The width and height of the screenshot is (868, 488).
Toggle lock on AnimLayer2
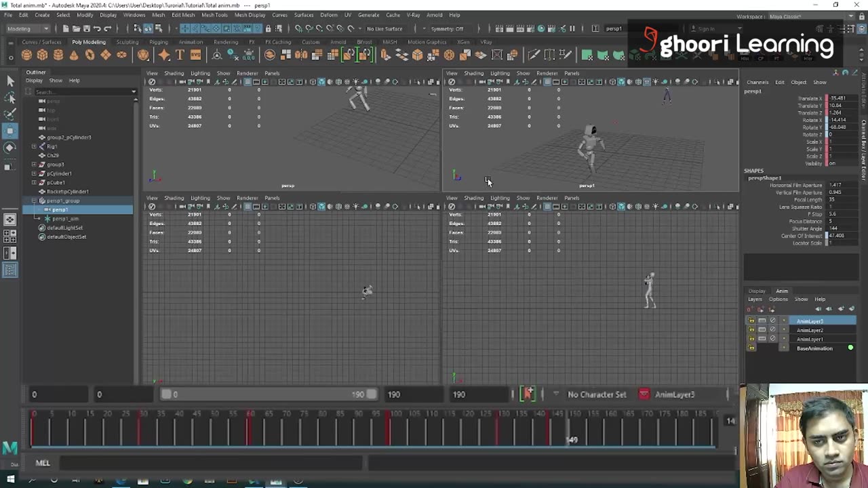click(x=751, y=330)
